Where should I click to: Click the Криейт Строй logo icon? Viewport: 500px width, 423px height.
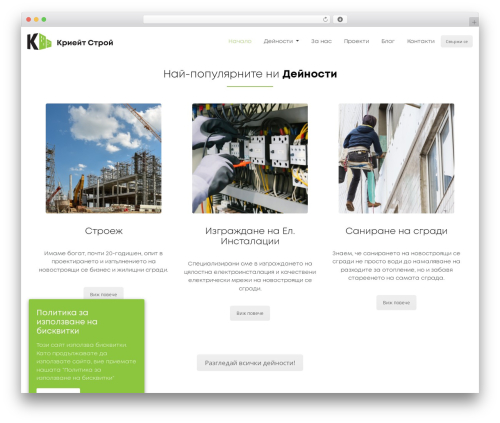(39, 42)
